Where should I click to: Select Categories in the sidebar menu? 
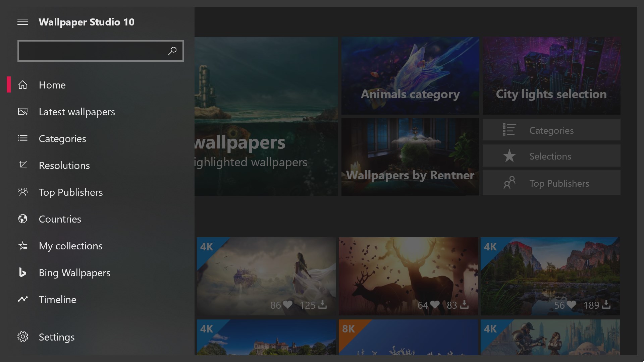62,139
